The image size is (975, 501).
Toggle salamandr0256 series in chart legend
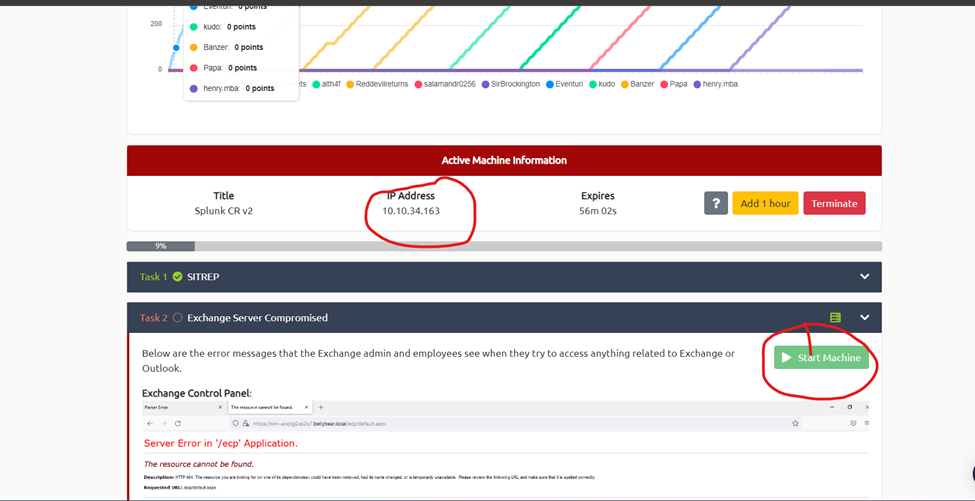tap(445, 84)
